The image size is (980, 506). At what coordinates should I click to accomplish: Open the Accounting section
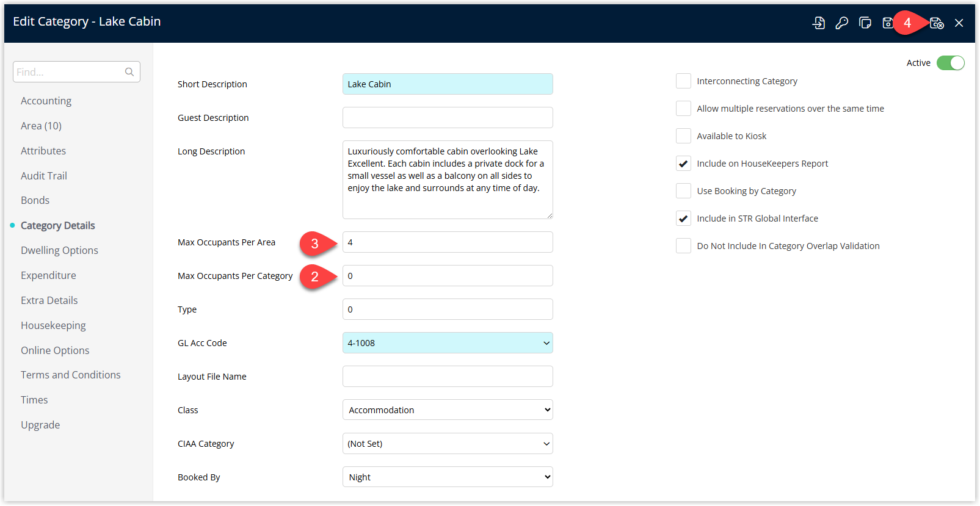(x=46, y=101)
